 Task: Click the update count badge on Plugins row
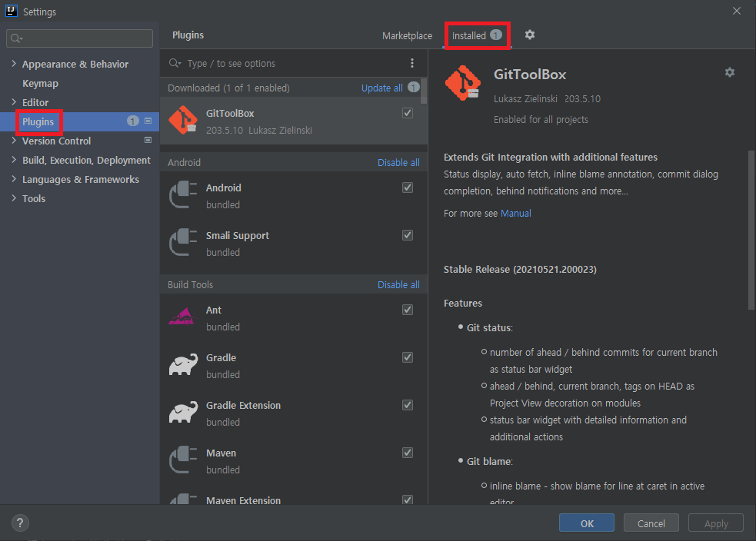click(x=132, y=121)
